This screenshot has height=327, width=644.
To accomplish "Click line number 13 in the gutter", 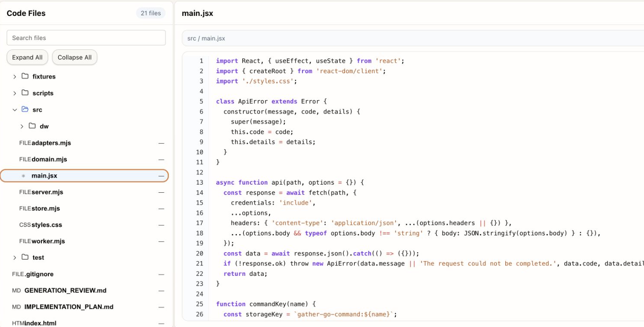I will 199,182.
